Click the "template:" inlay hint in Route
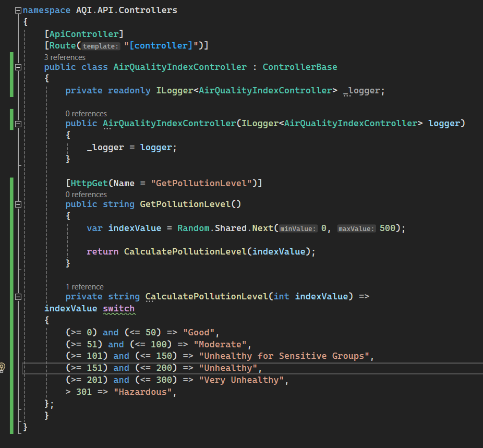Viewport: 483px width, 448px height. coord(101,46)
